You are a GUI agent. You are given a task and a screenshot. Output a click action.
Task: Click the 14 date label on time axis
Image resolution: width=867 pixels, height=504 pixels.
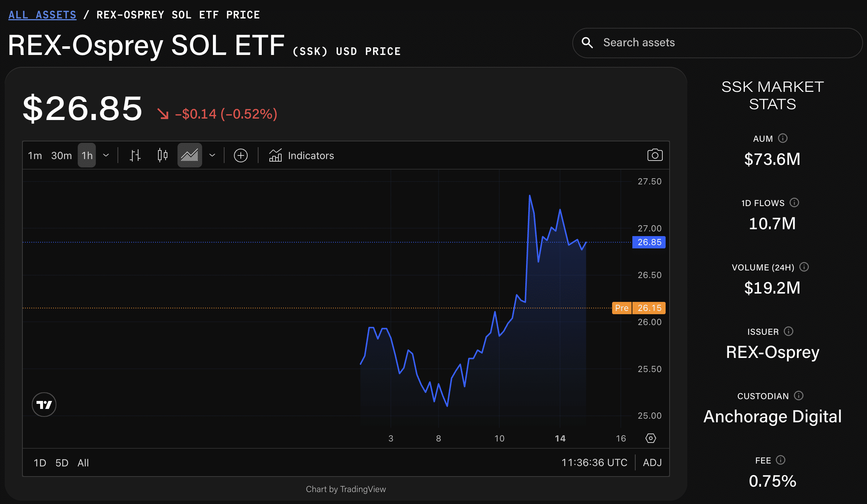click(x=560, y=439)
